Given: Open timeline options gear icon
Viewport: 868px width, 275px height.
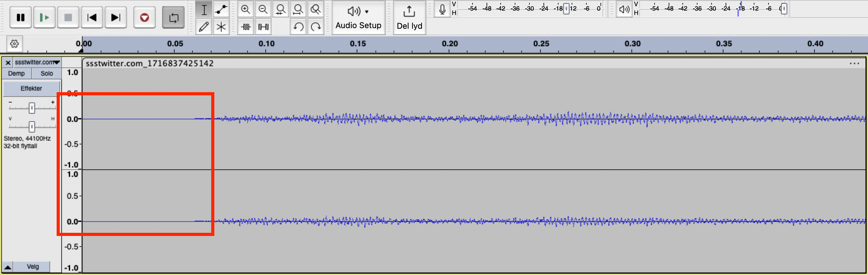Looking at the screenshot, I should (14, 44).
